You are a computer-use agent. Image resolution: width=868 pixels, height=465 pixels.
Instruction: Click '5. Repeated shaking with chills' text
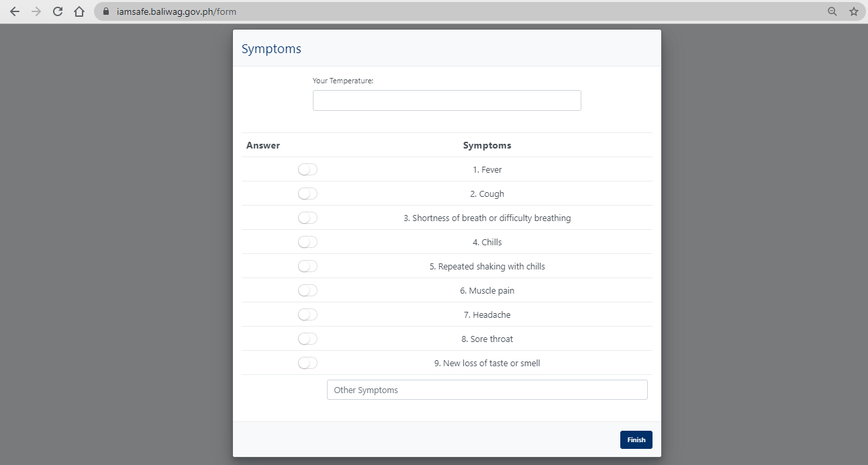(487, 266)
